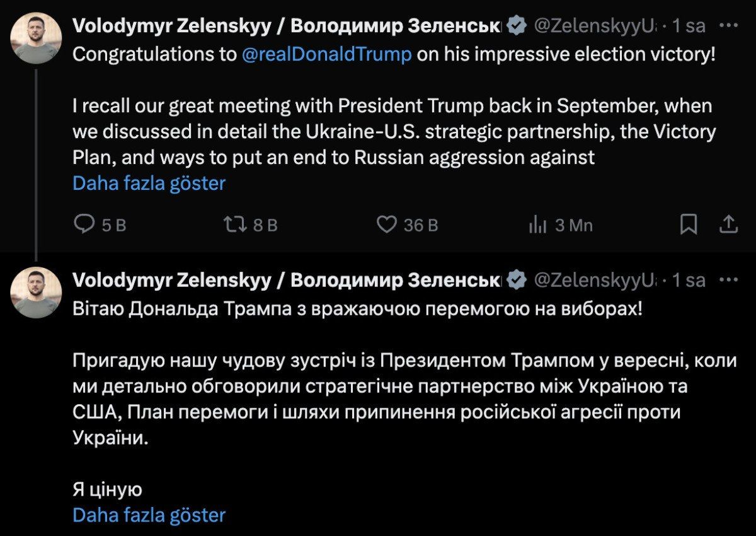Image resolution: width=756 pixels, height=536 pixels.
Task: Bookmark the first tweet
Action: coord(689,224)
